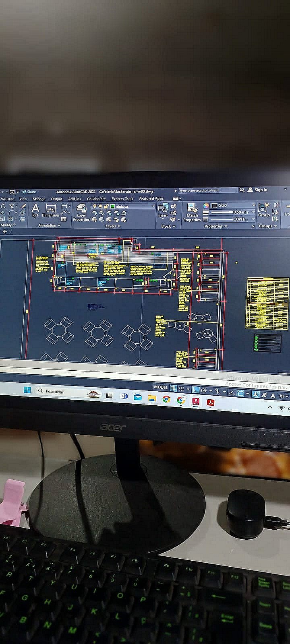The height and width of the screenshot is (644, 290).
Task: Toggle ortho mode in status bar
Action: pyautogui.click(x=196, y=389)
